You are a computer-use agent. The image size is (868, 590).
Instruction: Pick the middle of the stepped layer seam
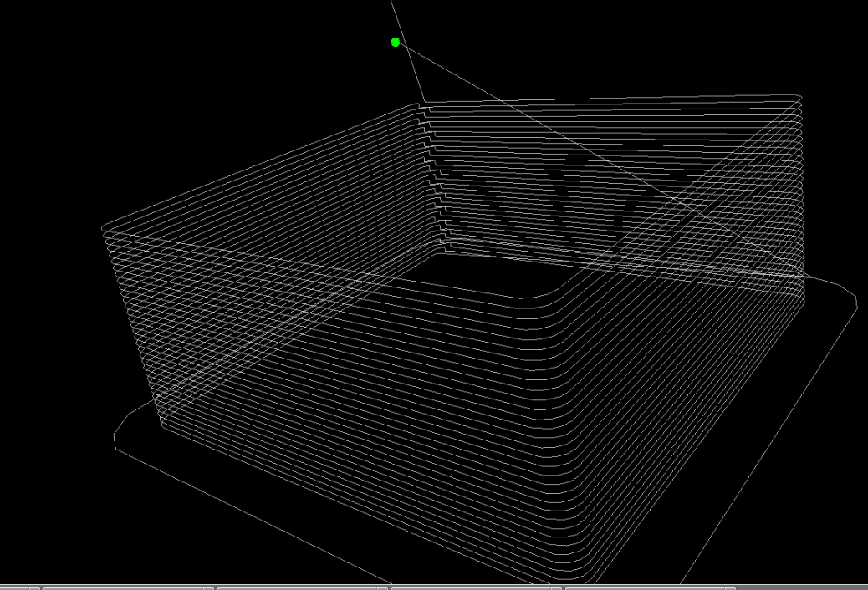[x=433, y=171]
